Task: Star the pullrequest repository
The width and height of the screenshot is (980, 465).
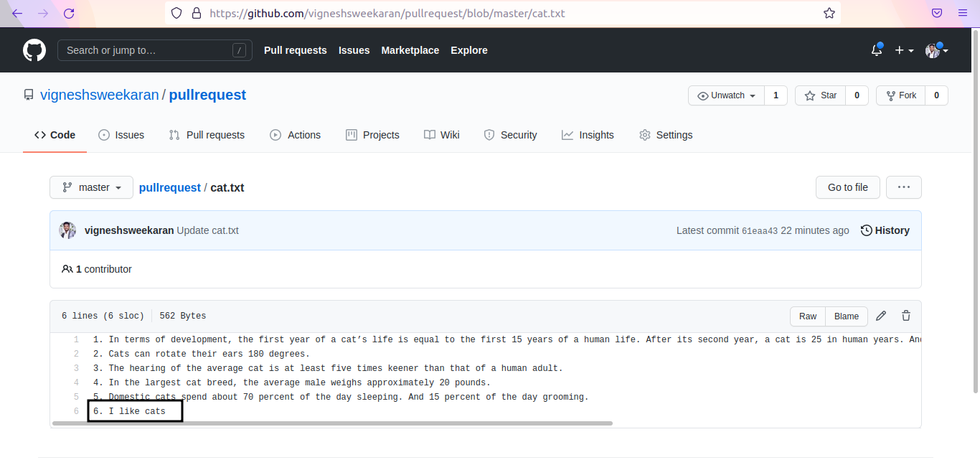Action: 820,95
